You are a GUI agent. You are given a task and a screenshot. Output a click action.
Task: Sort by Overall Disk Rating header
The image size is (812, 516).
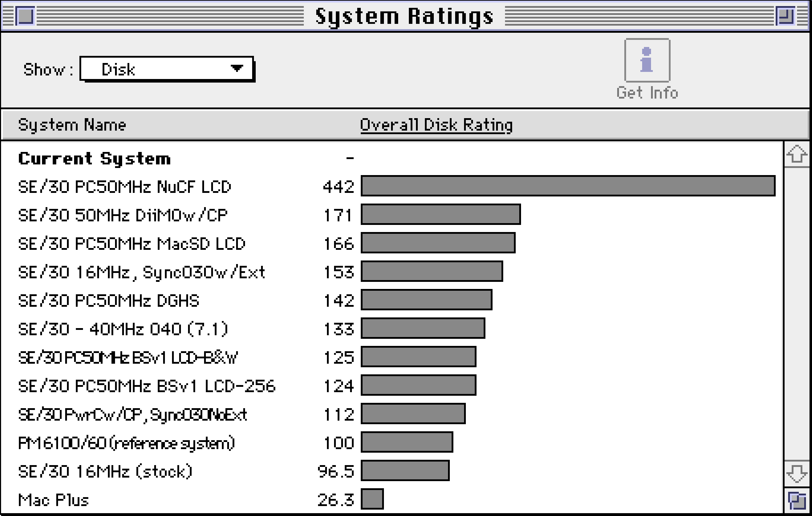pos(436,125)
